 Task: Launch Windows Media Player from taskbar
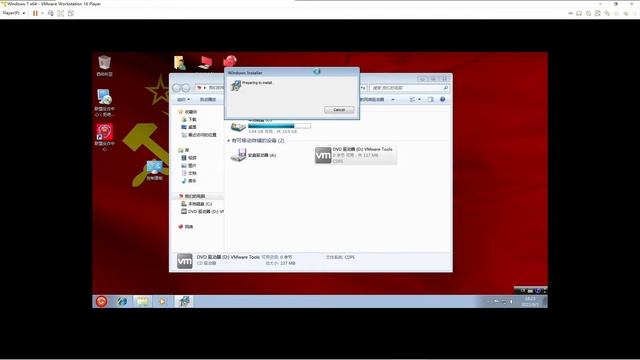click(162, 301)
